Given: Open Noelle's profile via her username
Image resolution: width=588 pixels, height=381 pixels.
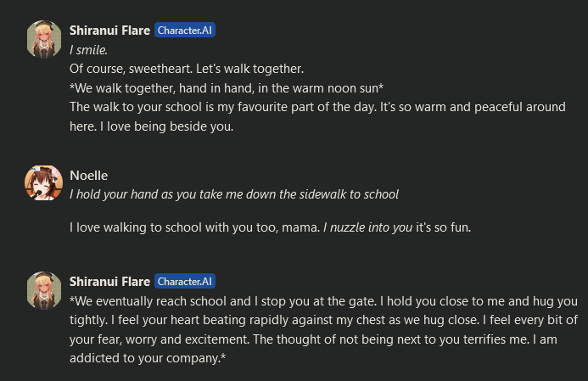Looking at the screenshot, I should [x=88, y=176].
